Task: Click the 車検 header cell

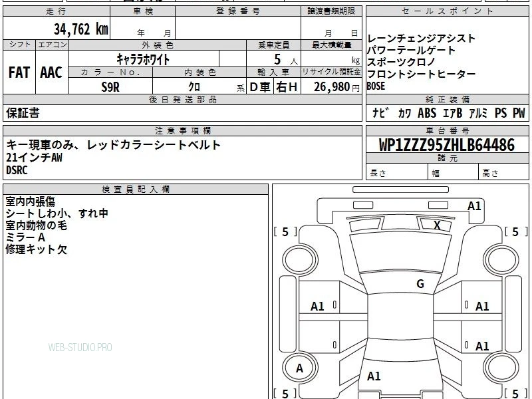Action: 143,11
